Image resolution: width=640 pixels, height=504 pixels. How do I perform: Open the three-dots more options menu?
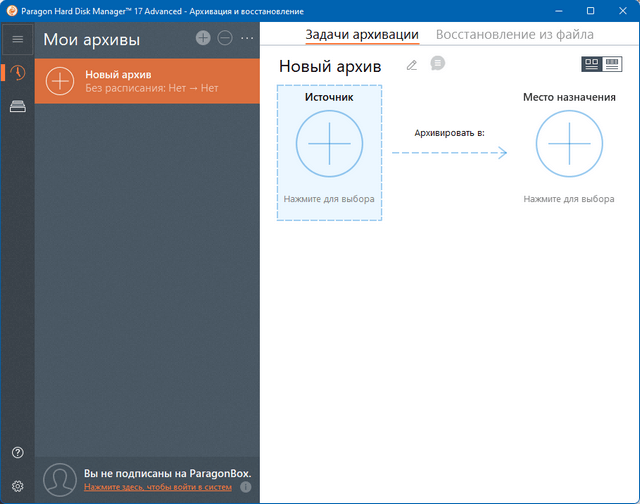[x=247, y=38]
